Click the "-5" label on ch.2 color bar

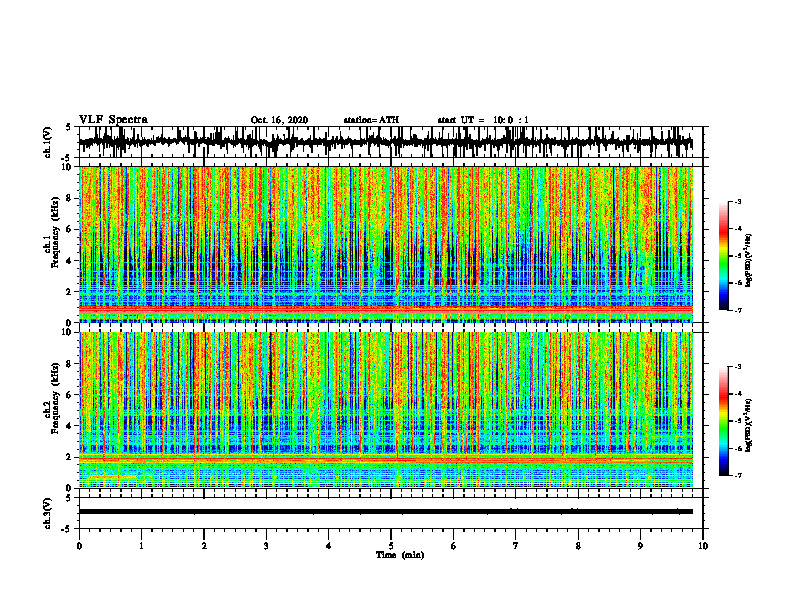[737, 421]
